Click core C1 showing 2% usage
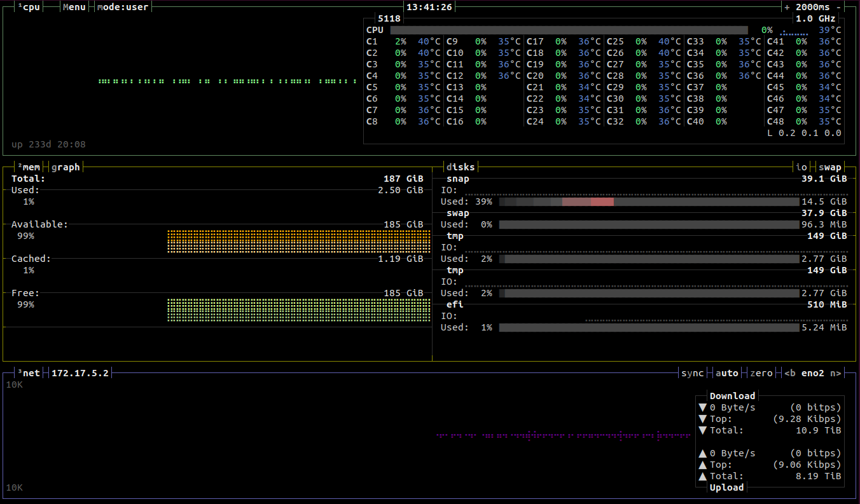Viewport: 860px width, 504px height. point(403,41)
